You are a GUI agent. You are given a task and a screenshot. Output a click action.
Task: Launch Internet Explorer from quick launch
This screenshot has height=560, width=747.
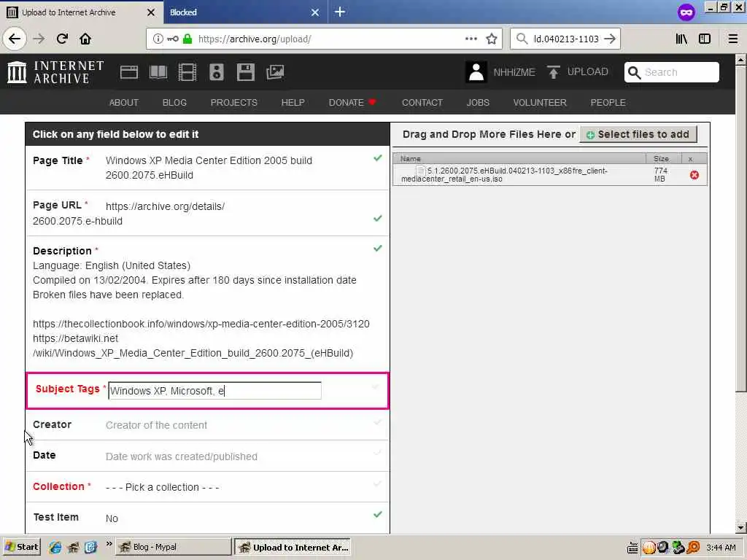coord(55,548)
